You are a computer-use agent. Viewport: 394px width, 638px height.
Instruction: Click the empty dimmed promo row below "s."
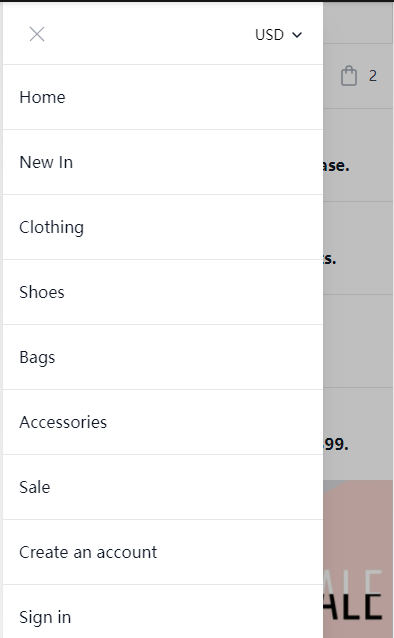(358, 341)
